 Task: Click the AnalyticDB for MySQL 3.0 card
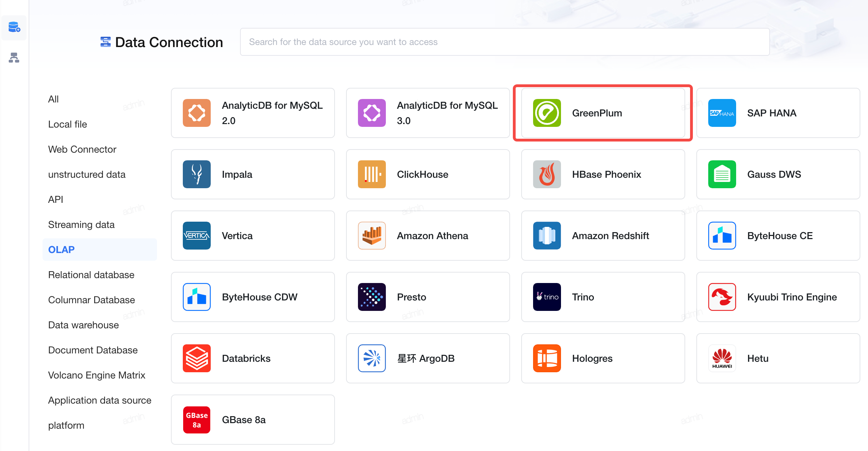click(428, 113)
